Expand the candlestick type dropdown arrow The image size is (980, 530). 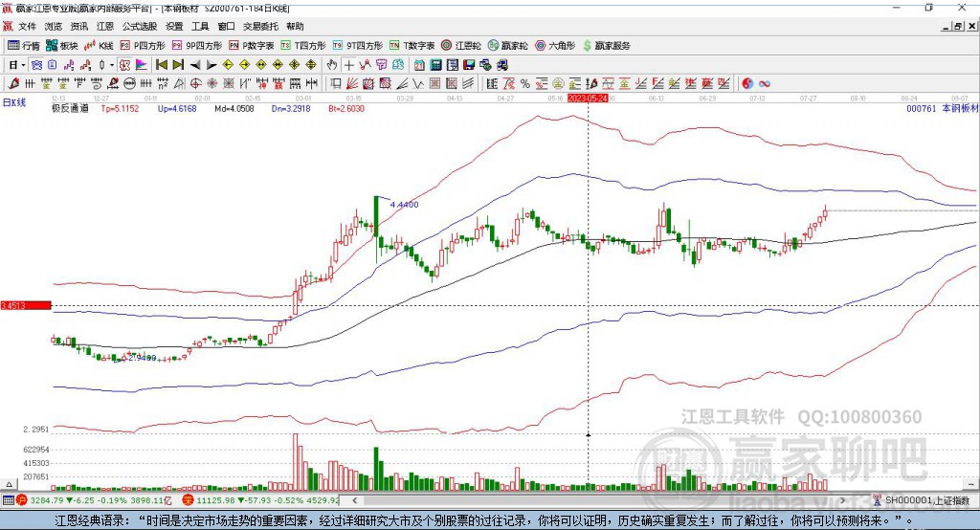point(112,65)
